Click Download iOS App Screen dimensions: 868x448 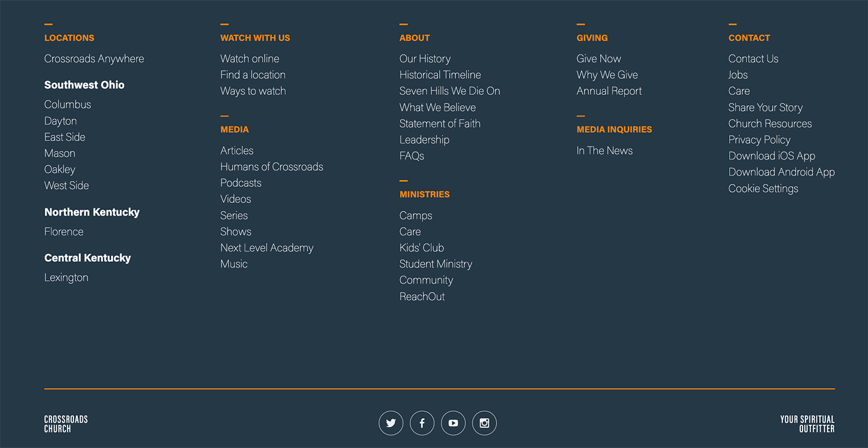771,155
